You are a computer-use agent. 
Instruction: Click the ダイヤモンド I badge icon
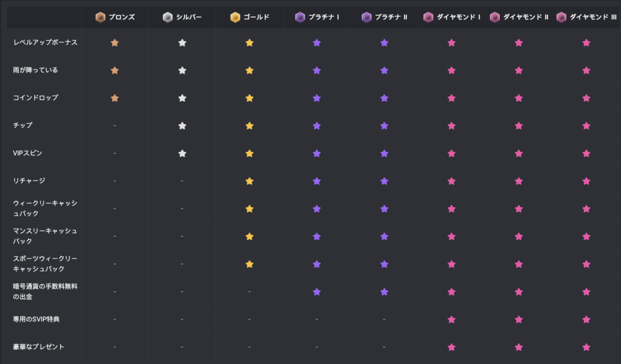click(428, 17)
